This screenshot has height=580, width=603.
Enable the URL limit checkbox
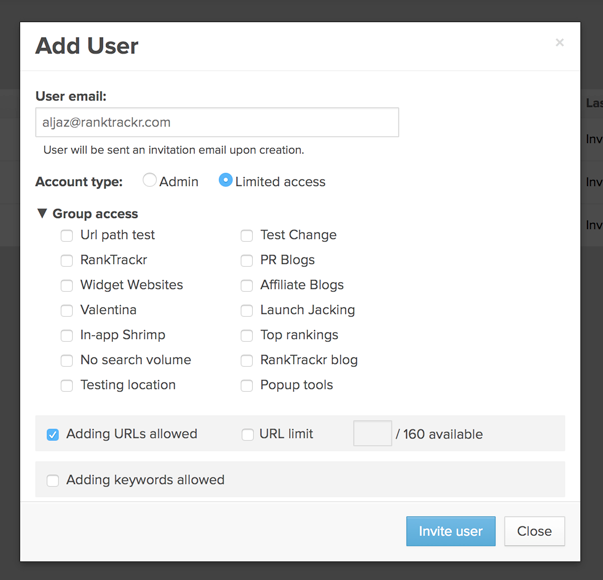[x=247, y=435]
